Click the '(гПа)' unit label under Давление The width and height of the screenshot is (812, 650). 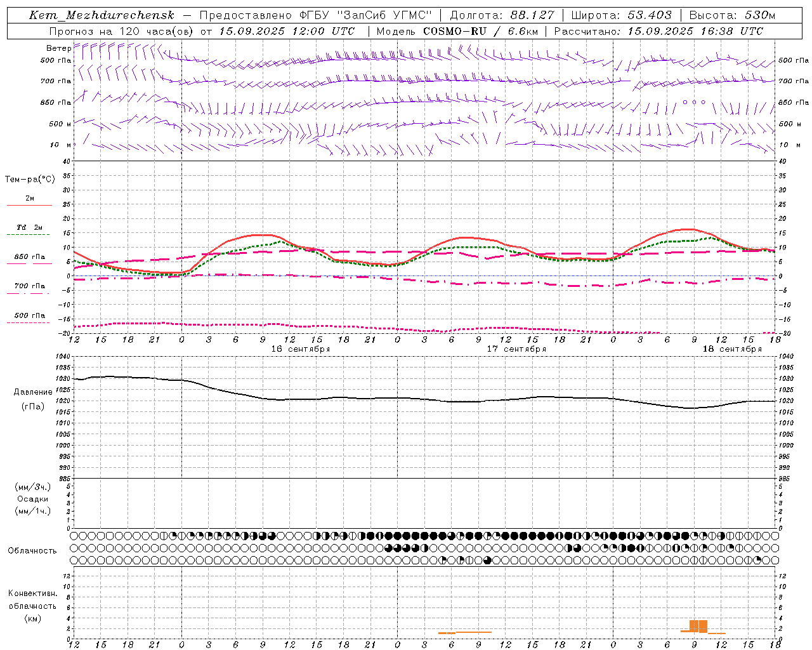(x=33, y=407)
